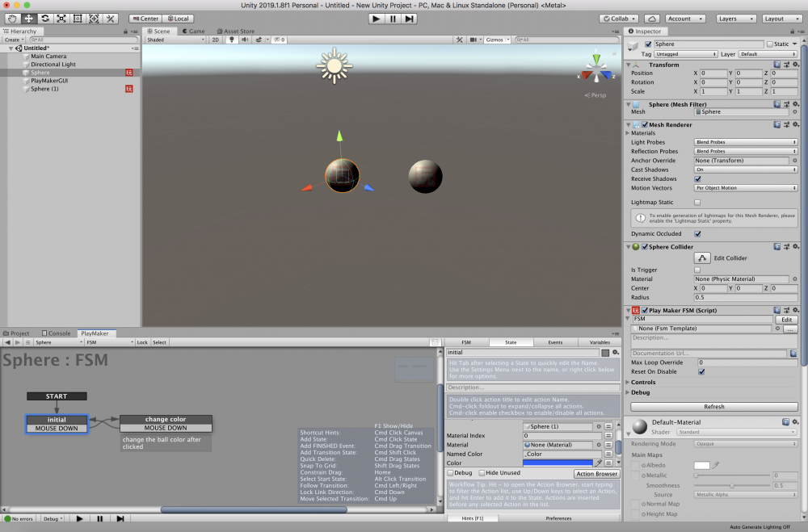Open the Motion Vectors dropdown
The image size is (808, 532).
tap(746, 188)
